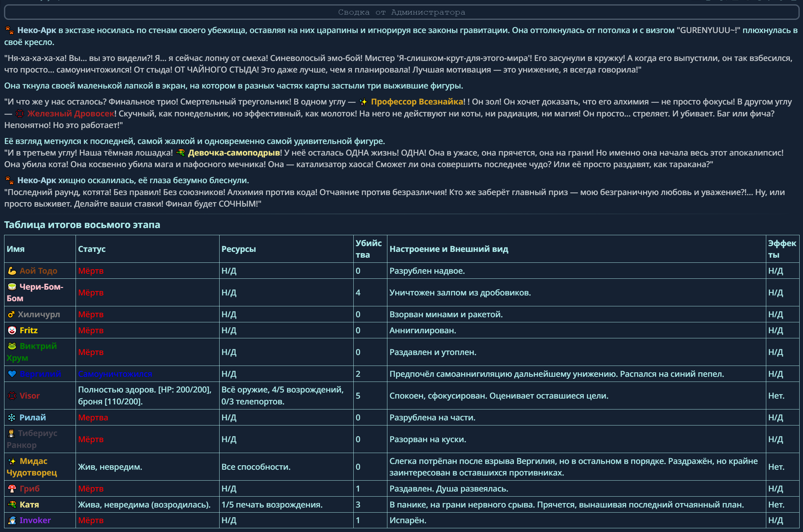Collapse the Сводка от Администратора header
This screenshot has height=532, width=803.
coord(401,12)
